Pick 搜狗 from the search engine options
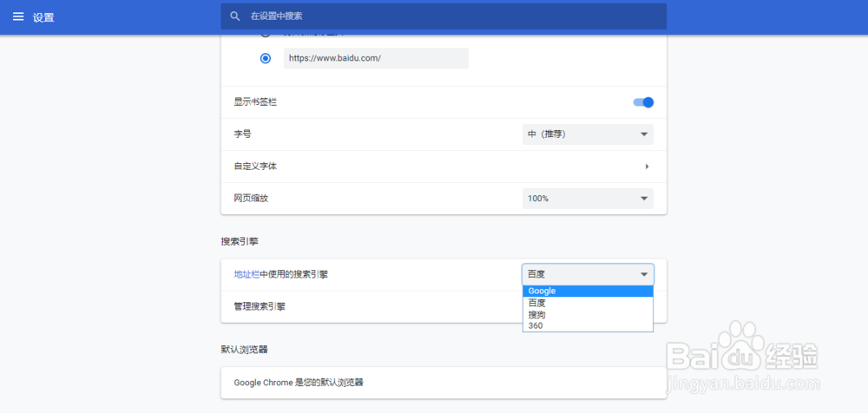 (588, 314)
